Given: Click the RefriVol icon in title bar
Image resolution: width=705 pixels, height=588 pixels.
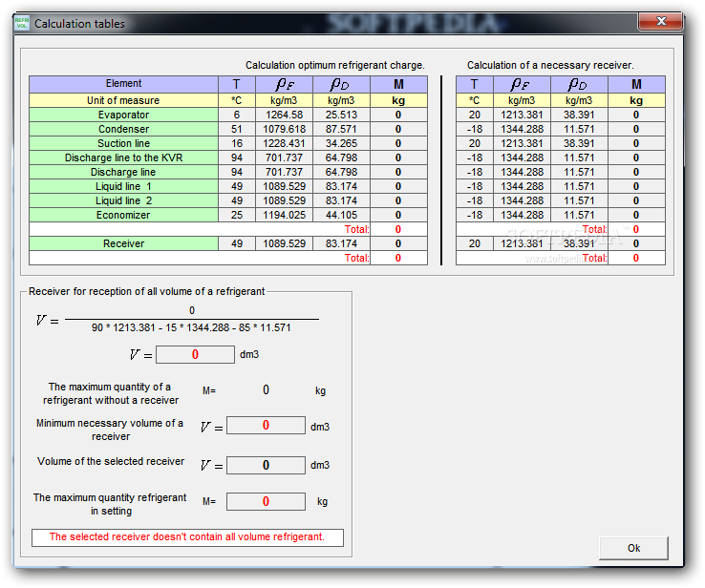Looking at the screenshot, I should click(x=22, y=23).
